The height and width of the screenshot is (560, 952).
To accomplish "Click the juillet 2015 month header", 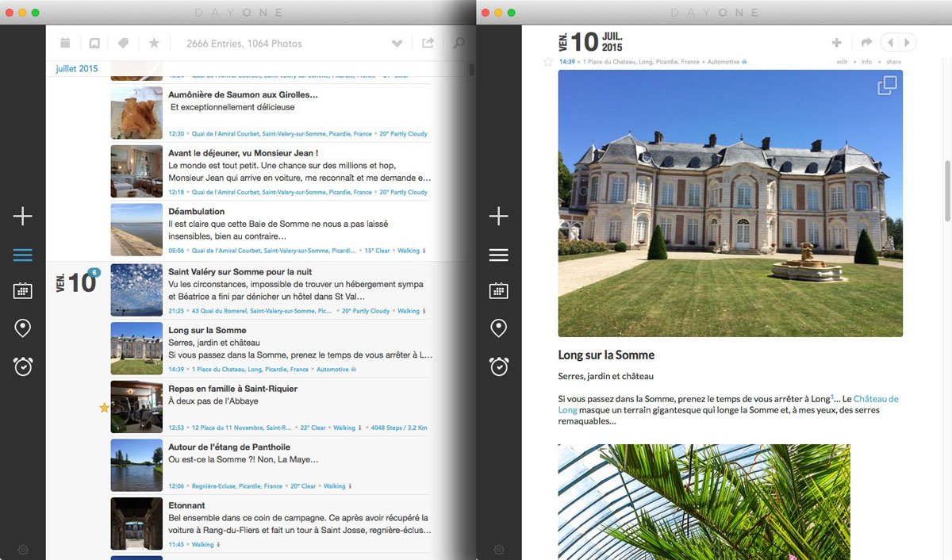I will [x=77, y=69].
